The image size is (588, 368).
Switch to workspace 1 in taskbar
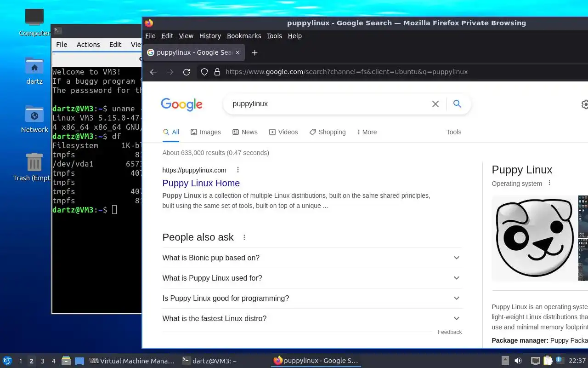(20, 361)
